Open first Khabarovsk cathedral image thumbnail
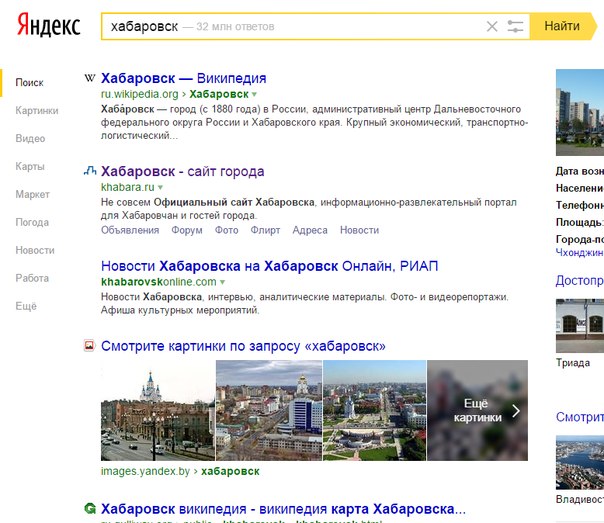The height and width of the screenshot is (523, 604). click(x=157, y=410)
